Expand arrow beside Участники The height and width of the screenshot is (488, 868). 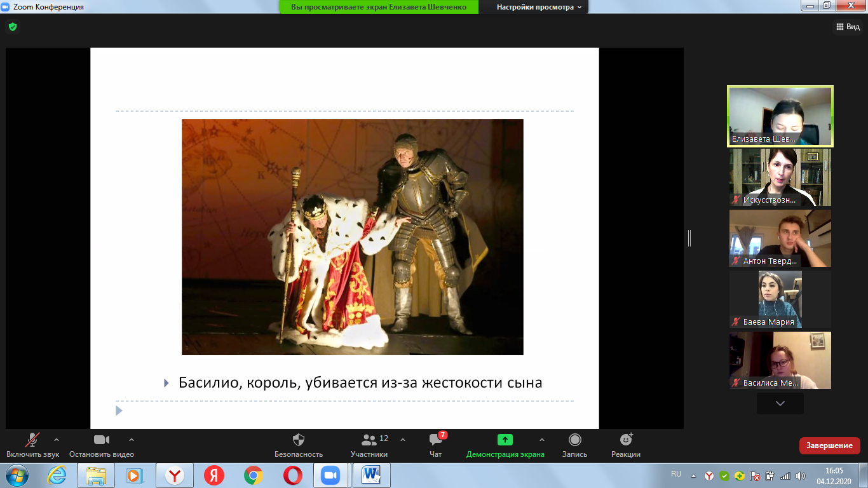pyautogui.click(x=403, y=440)
